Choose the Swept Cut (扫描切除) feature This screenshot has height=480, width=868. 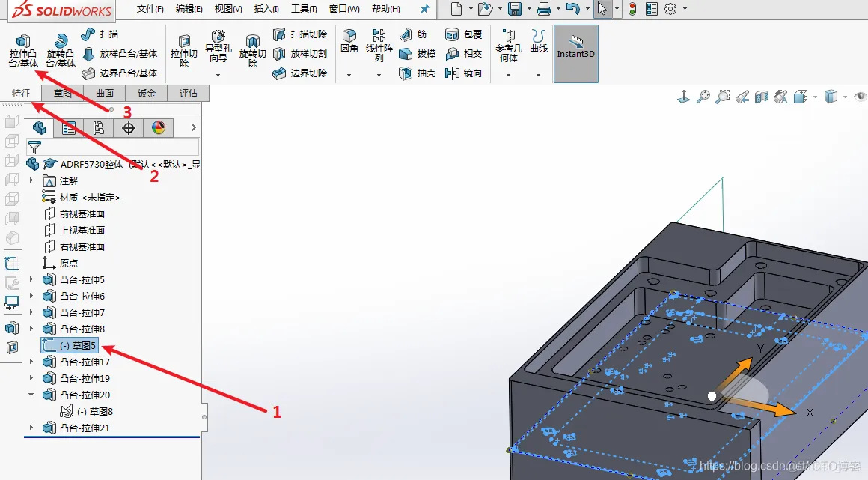point(300,34)
